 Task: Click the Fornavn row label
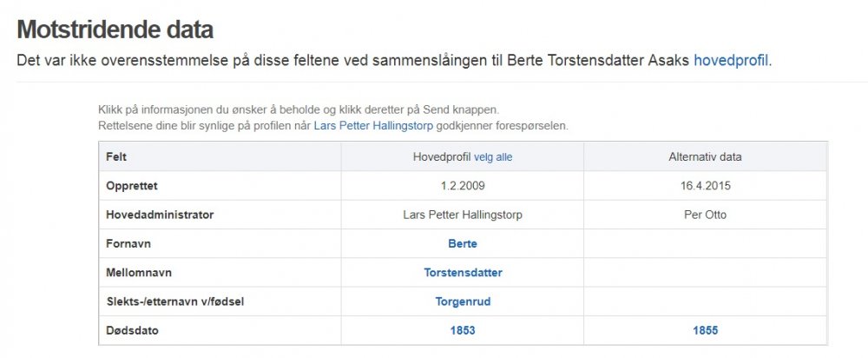coord(128,243)
